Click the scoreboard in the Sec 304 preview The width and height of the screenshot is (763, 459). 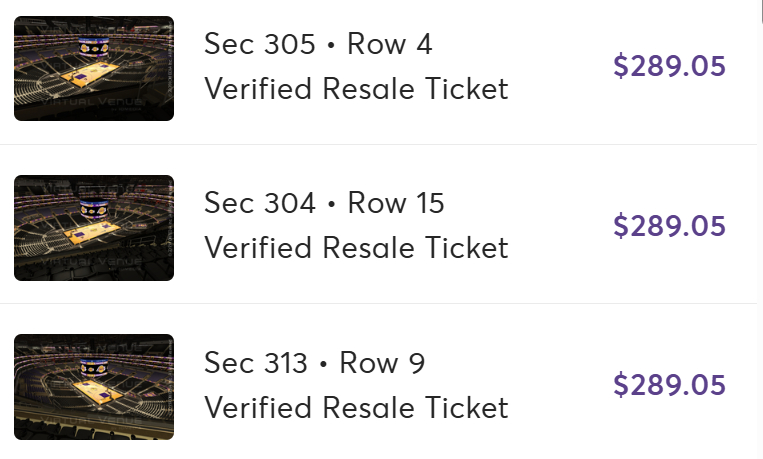(x=96, y=209)
